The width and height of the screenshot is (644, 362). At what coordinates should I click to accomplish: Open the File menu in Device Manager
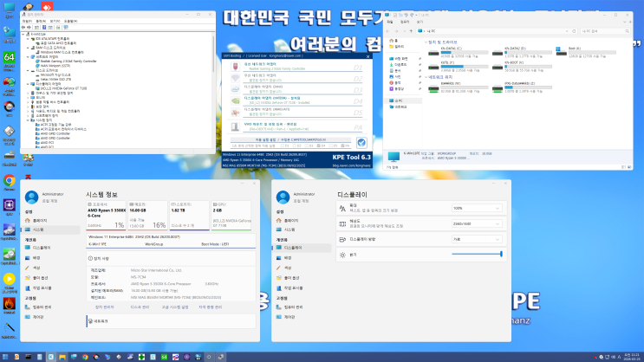pyautogui.click(x=27, y=21)
